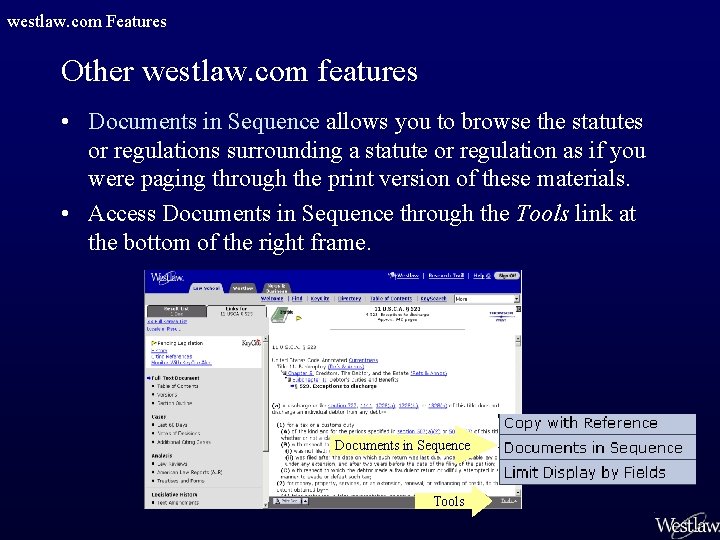Click the left panel scroll-down arrow
The height and width of the screenshot is (540, 720).
click(265, 505)
